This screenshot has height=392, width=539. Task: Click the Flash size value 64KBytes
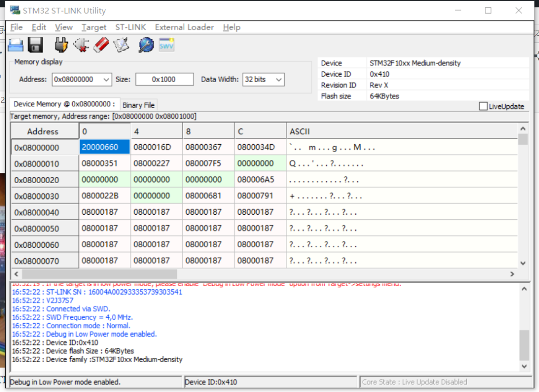[384, 96]
